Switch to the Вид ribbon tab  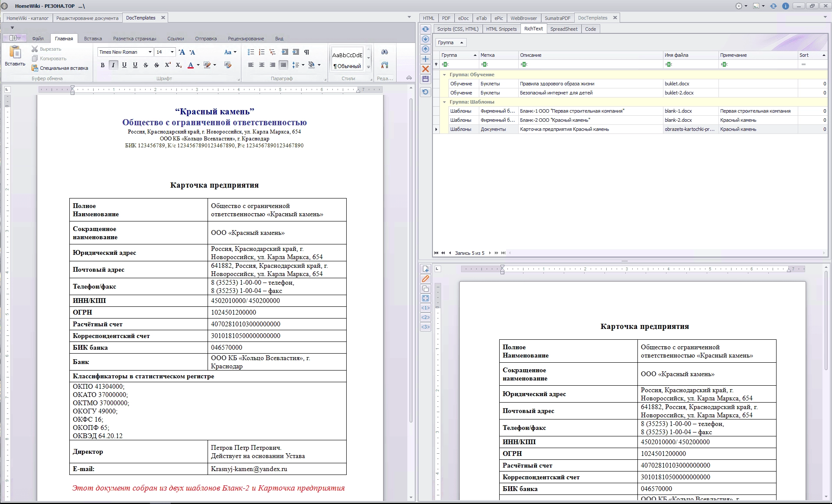coord(279,39)
